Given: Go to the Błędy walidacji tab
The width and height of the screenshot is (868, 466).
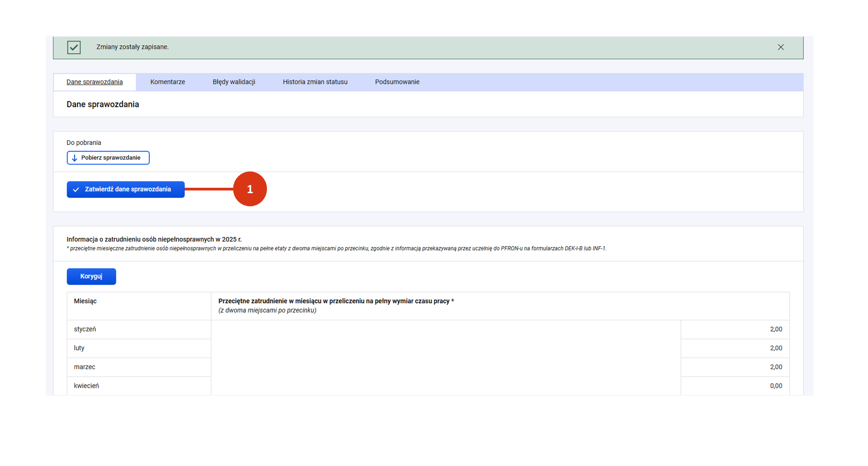Looking at the screenshot, I should click(234, 82).
